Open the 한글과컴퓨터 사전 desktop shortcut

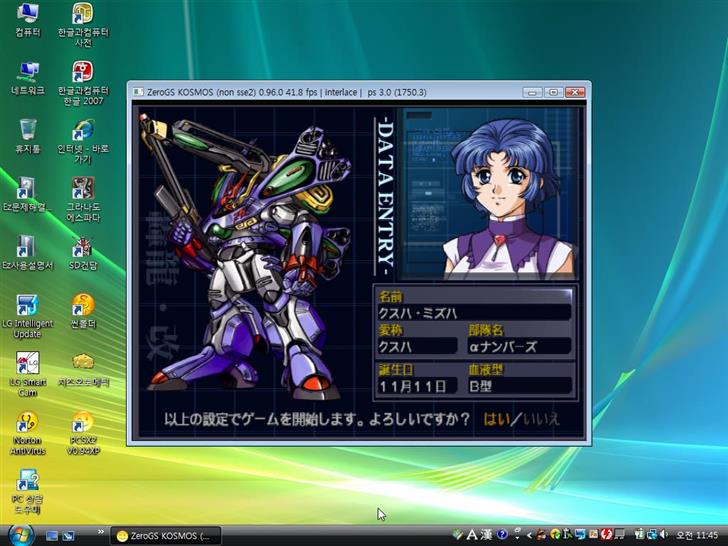point(83,24)
